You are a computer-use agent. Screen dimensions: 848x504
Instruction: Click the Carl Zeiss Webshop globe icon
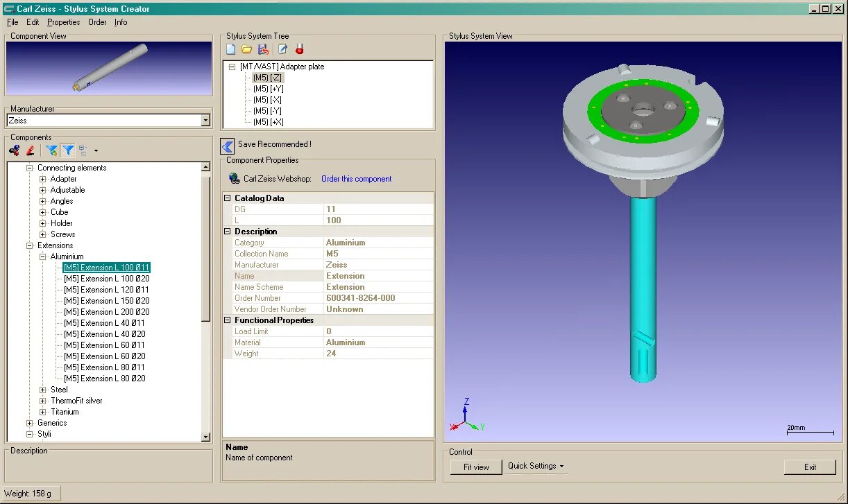pyautogui.click(x=235, y=178)
